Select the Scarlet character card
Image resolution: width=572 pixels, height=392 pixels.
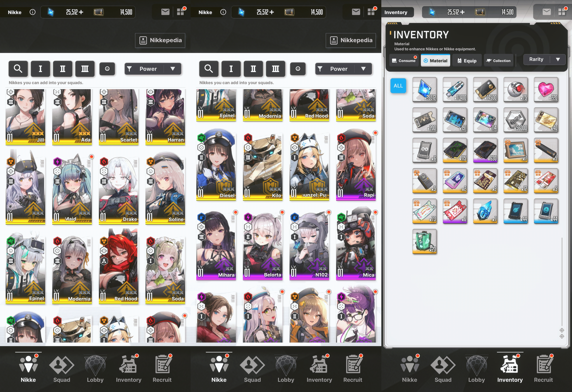coord(119,116)
